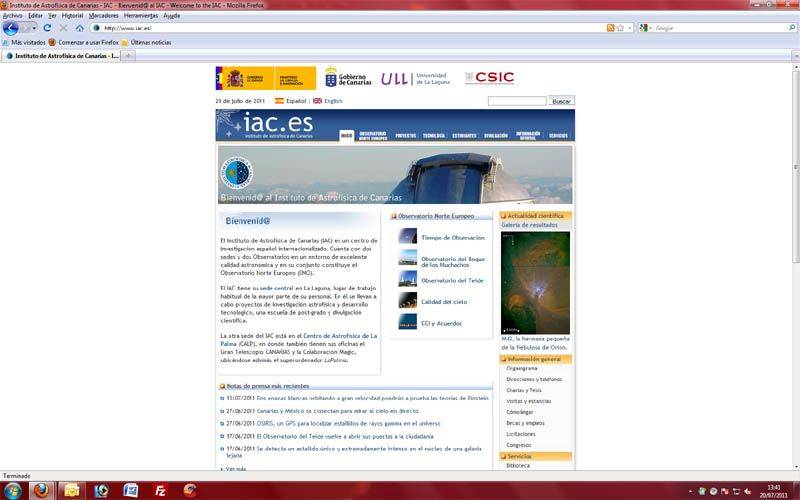Open the Observatorio del Teide link
This screenshot has height=500, width=800.
(x=452, y=280)
